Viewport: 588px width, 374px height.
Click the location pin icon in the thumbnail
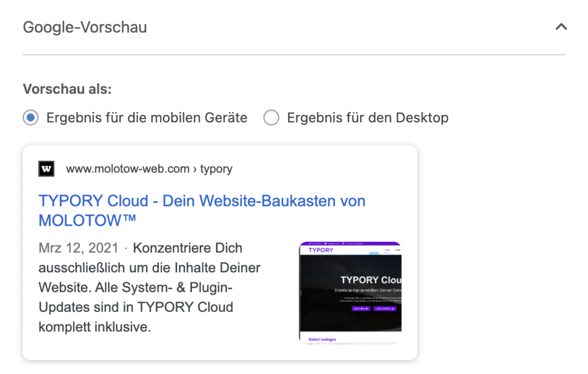click(x=343, y=244)
